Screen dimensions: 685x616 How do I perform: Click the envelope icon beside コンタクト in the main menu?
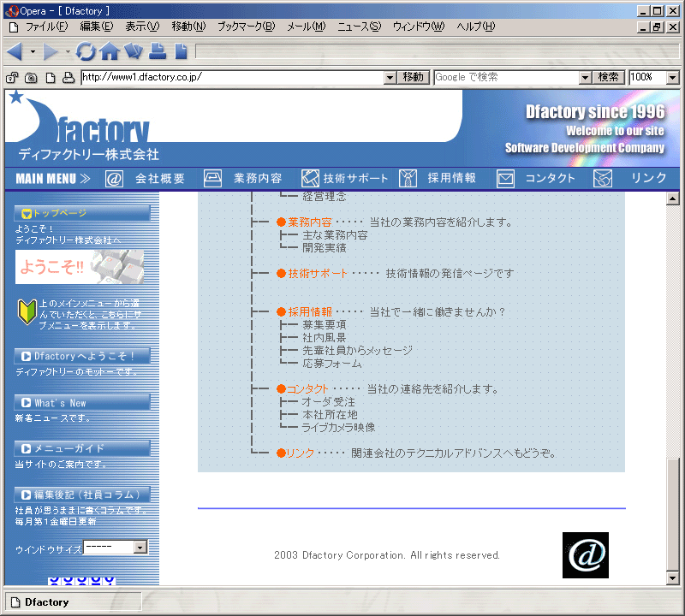point(505,179)
